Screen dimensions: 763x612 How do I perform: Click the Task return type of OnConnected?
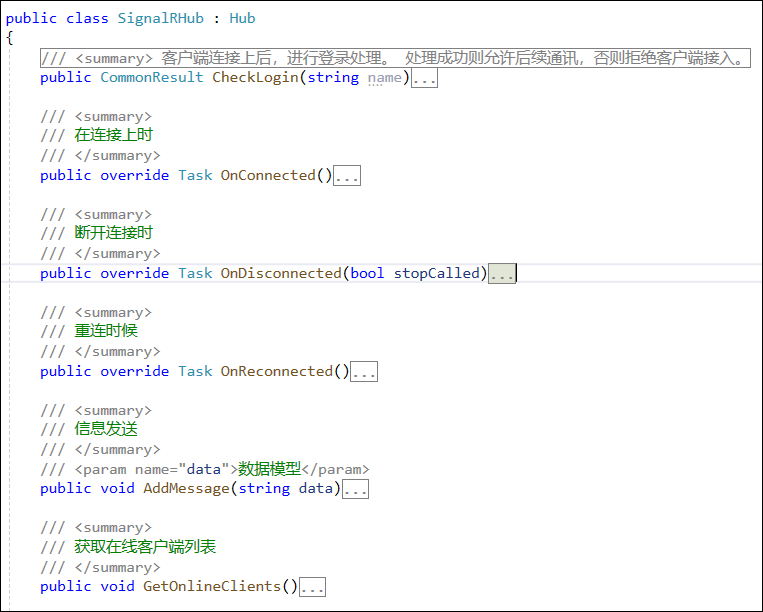(x=195, y=175)
